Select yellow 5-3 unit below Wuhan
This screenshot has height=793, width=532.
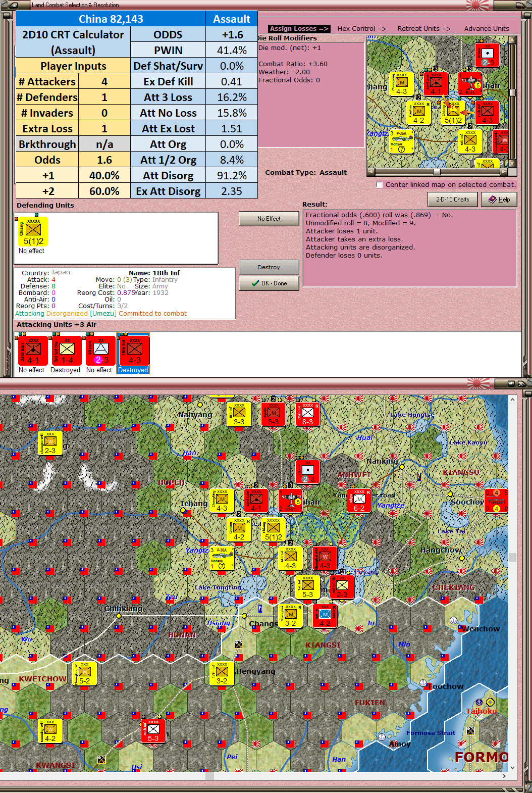tap(307, 587)
